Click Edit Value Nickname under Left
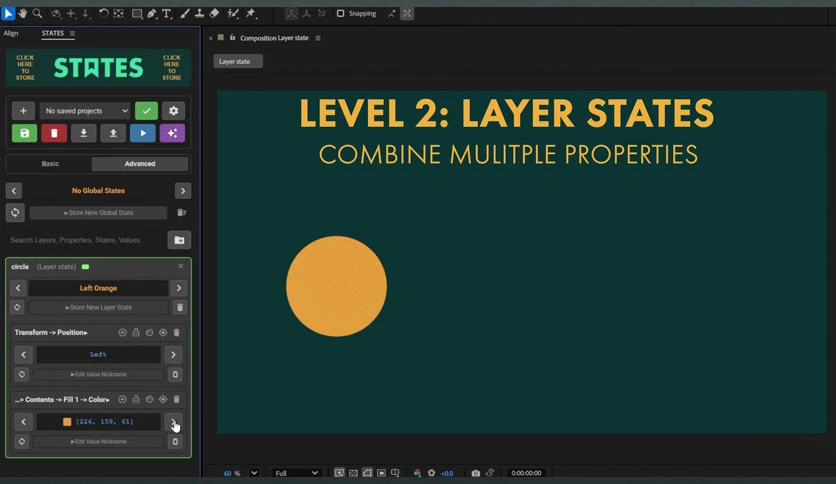The image size is (836, 484). tap(99, 374)
